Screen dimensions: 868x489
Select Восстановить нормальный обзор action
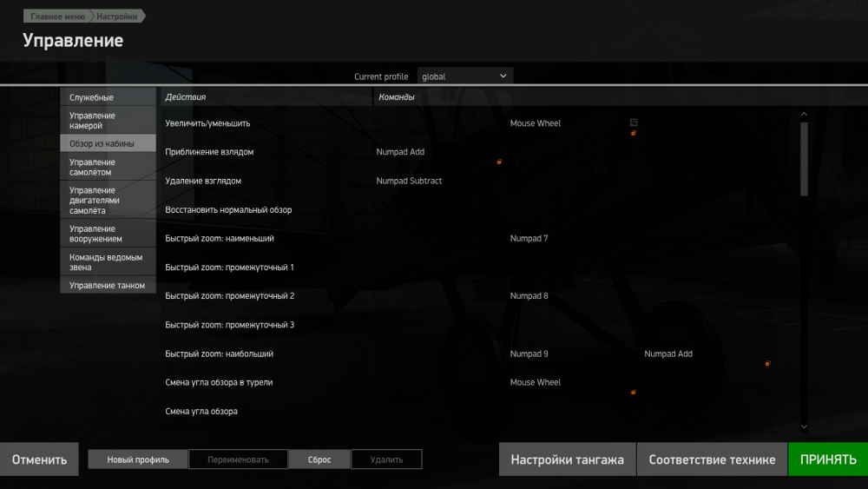[228, 209]
